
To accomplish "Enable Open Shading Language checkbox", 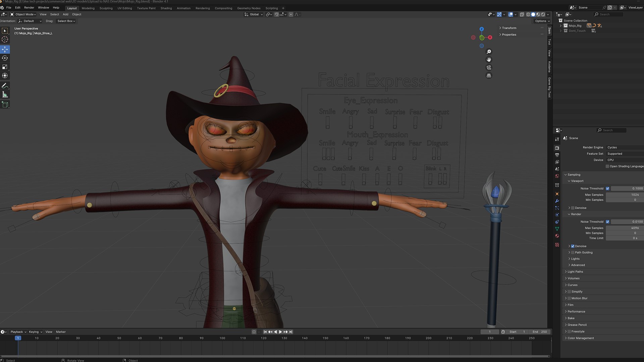I will pos(607,166).
